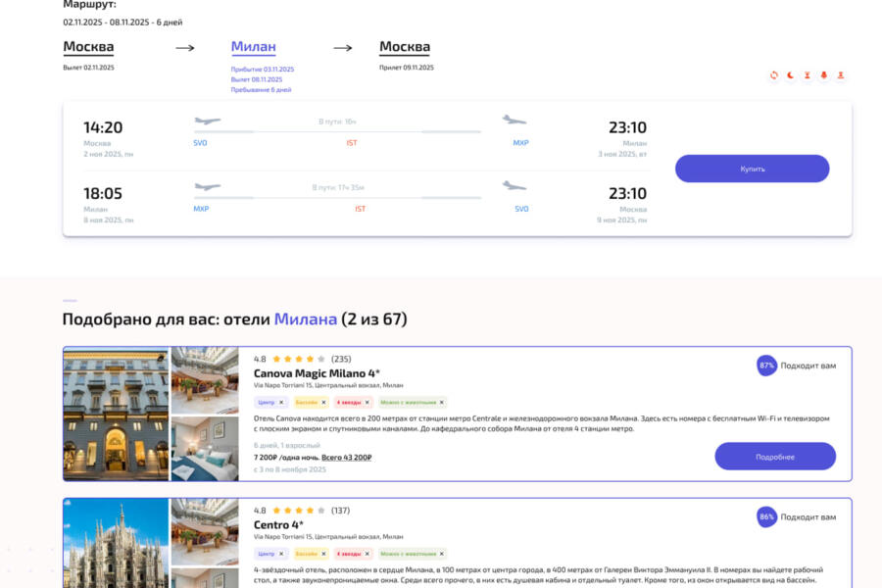This screenshot has height=588, width=882.
Task: Select the first "Москва" departure city in route
Action: [88, 47]
